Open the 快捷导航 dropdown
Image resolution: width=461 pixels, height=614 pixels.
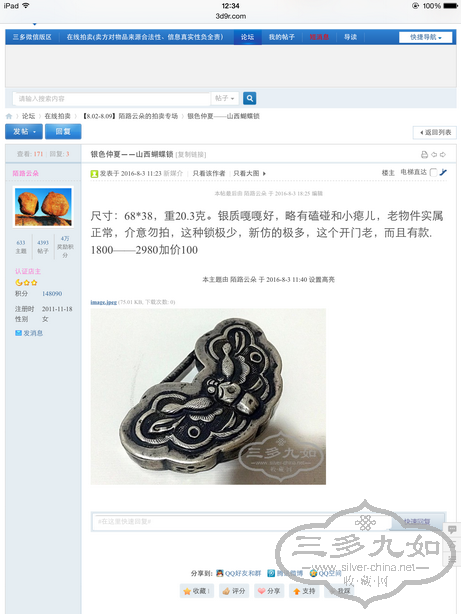(x=426, y=37)
